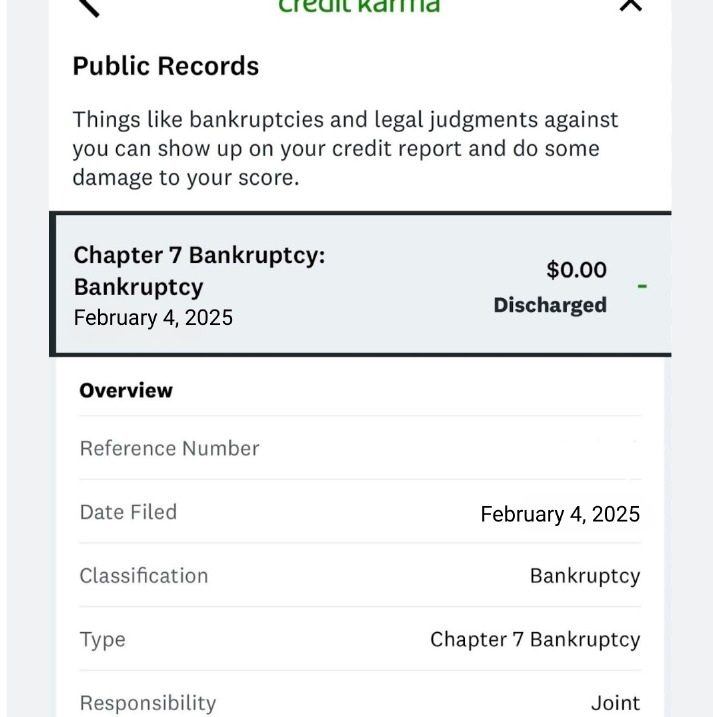Click the Date Filed label
Viewport: 713px width, 717px height.
[128, 512]
